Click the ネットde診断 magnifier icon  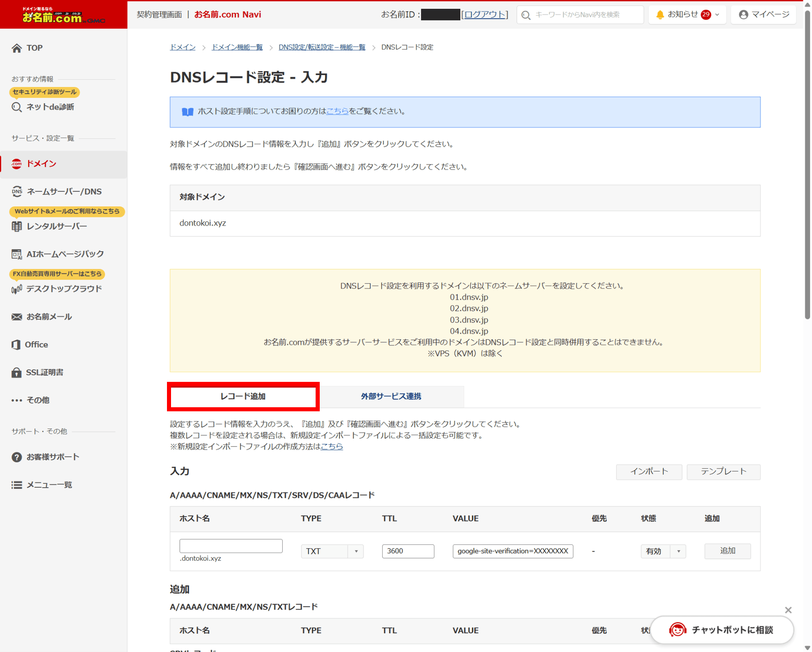click(17, 107)
